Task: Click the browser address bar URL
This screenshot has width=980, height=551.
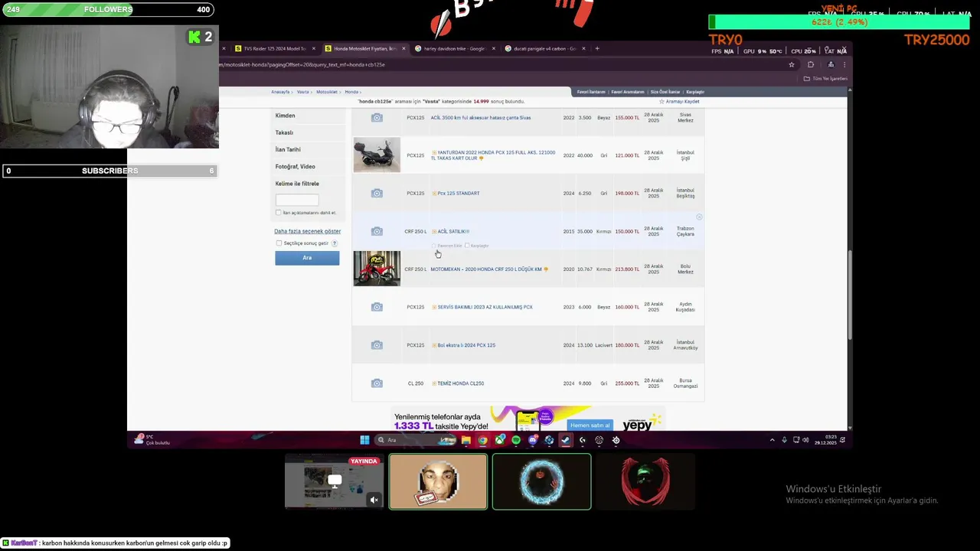Action: tap(302, 64)
